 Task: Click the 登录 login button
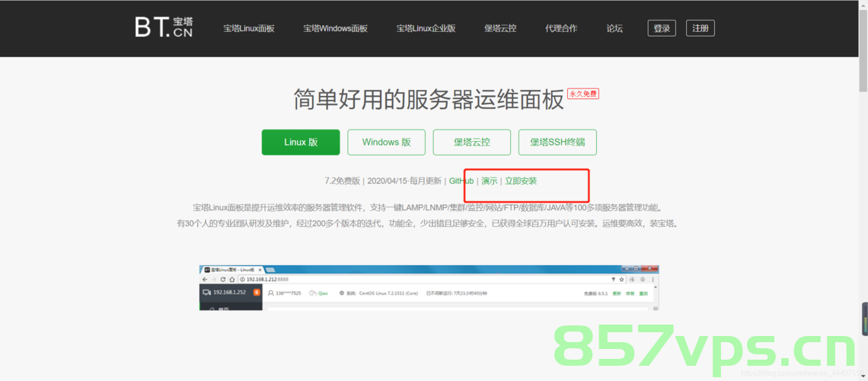point(662,28)
